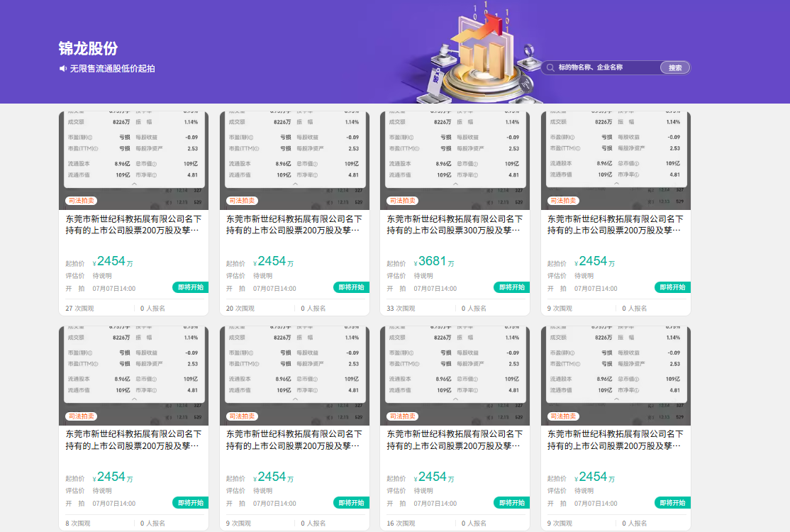790x532 pixels.
Task: Click 0 人报名 on the 33 次围观 card
Action: point(474,309)
